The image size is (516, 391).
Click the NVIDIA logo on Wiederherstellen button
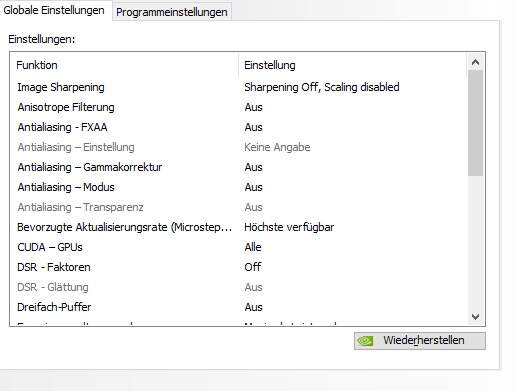coord(365,341)
